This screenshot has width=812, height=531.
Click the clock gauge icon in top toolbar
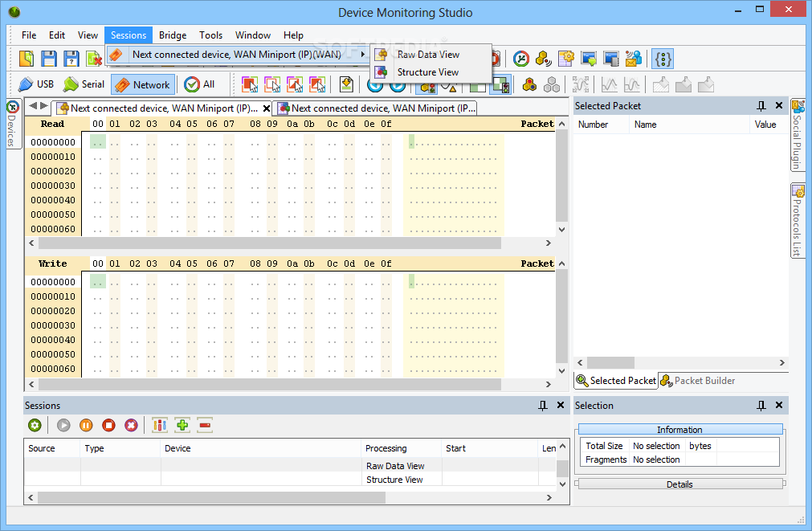(521, 59)
